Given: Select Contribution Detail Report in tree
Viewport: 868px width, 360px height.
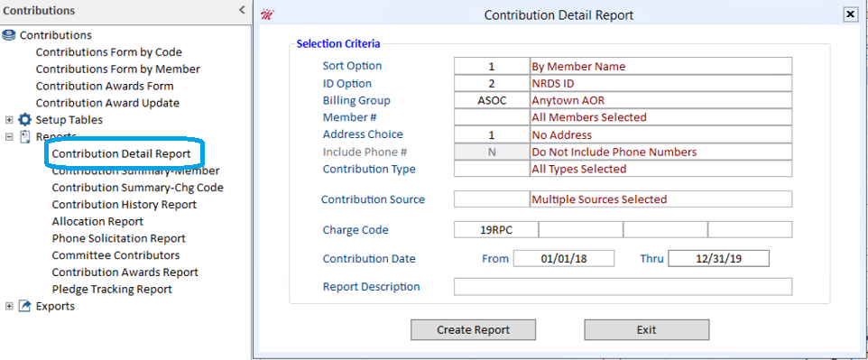Looking at the screenshot, I should point(121,154).
